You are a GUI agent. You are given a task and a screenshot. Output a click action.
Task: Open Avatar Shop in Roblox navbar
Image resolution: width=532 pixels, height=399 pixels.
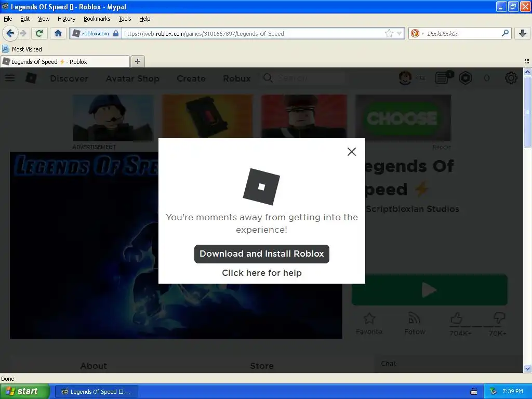point(132,78)
